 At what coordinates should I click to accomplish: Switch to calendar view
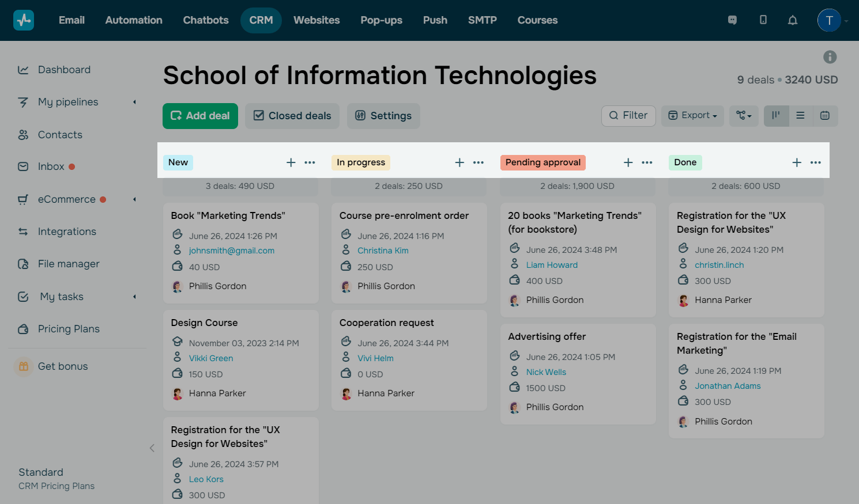coord(825,116)
